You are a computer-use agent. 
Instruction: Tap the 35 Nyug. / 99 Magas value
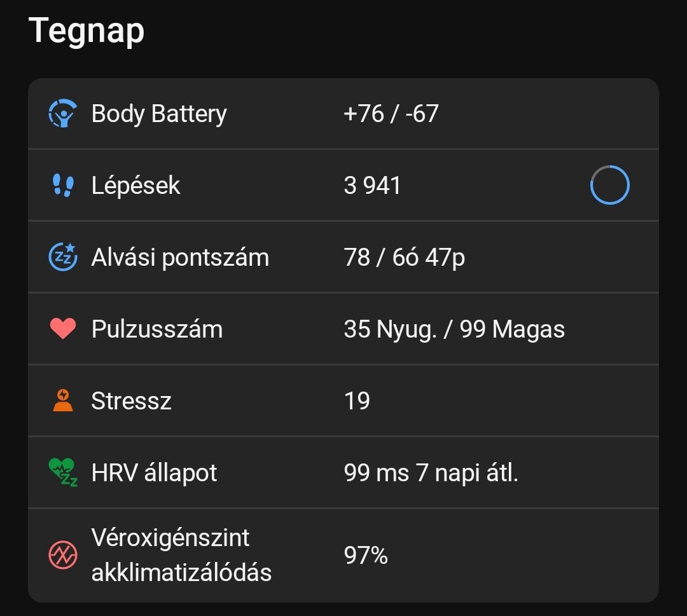coord(454,329)
